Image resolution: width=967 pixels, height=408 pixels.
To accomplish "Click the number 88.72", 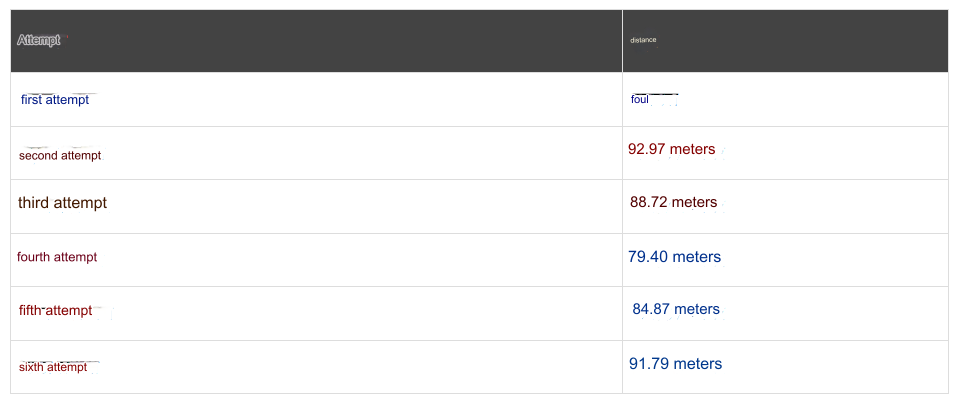I will point(649,202).
